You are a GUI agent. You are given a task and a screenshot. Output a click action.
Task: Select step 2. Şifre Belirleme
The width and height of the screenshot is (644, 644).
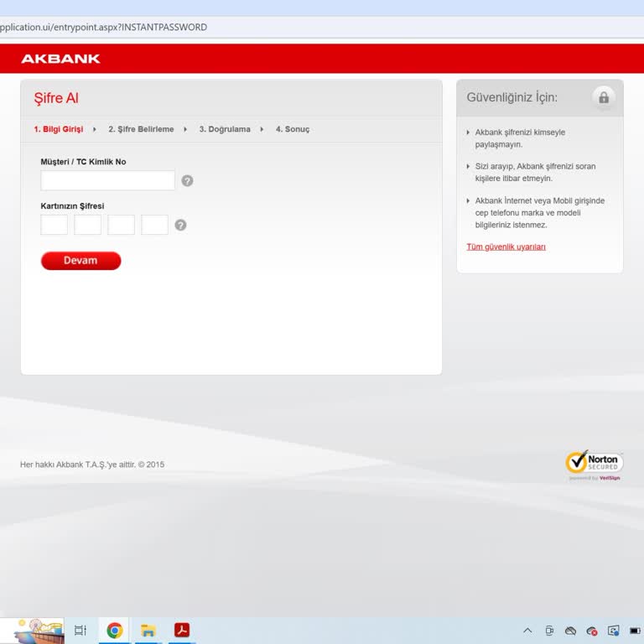click(141, 129)
